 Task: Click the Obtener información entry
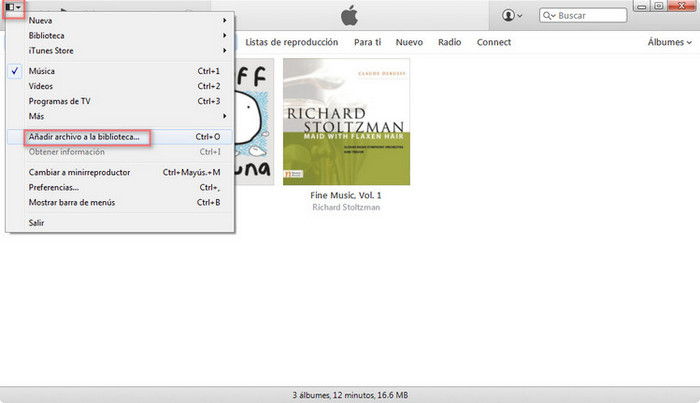120,152
